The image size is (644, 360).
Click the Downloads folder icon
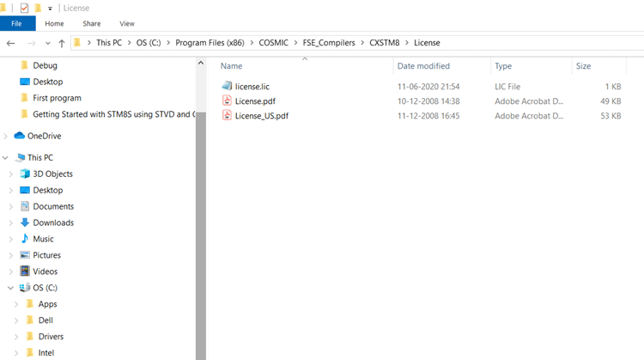click(25, 223)
